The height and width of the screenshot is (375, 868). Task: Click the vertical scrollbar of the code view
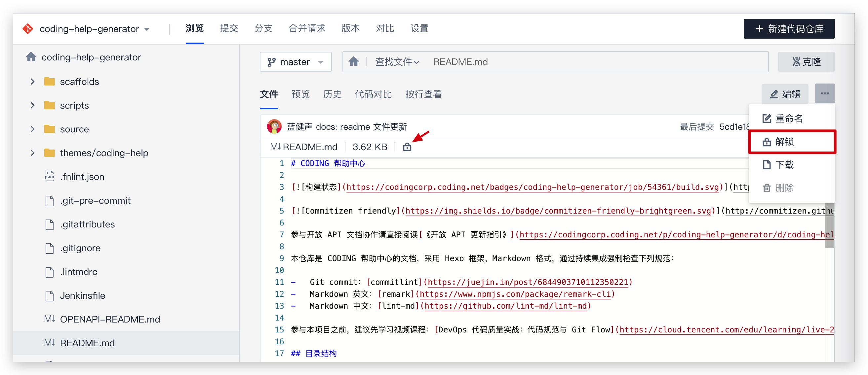829,225
